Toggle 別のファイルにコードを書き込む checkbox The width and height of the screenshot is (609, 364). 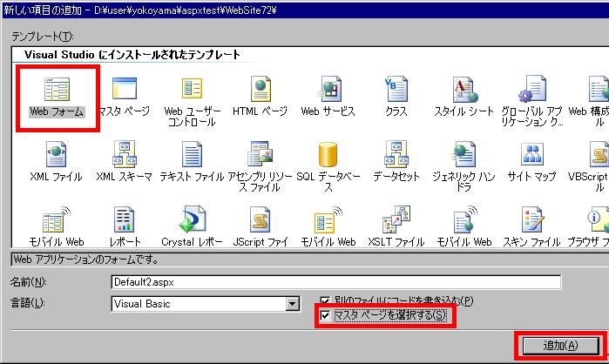coord(325,301)
